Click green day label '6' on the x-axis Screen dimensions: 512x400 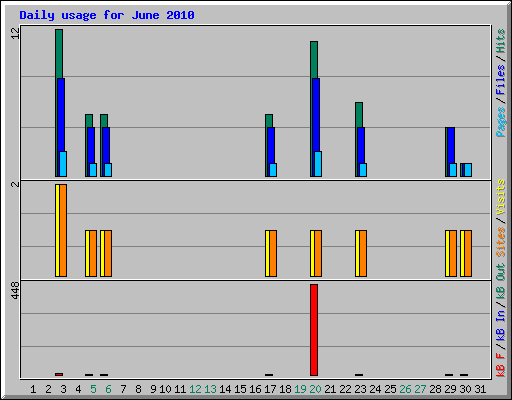108,389
